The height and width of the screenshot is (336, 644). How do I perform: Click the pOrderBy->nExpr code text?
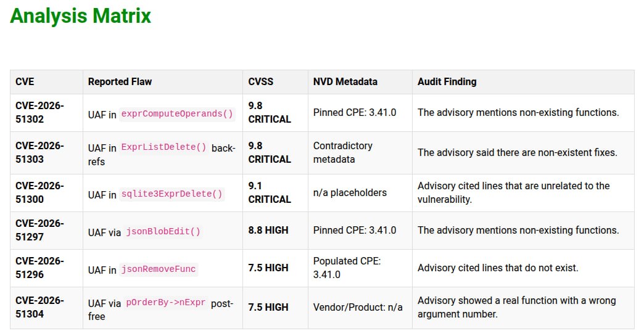click(x=165, y=302)
